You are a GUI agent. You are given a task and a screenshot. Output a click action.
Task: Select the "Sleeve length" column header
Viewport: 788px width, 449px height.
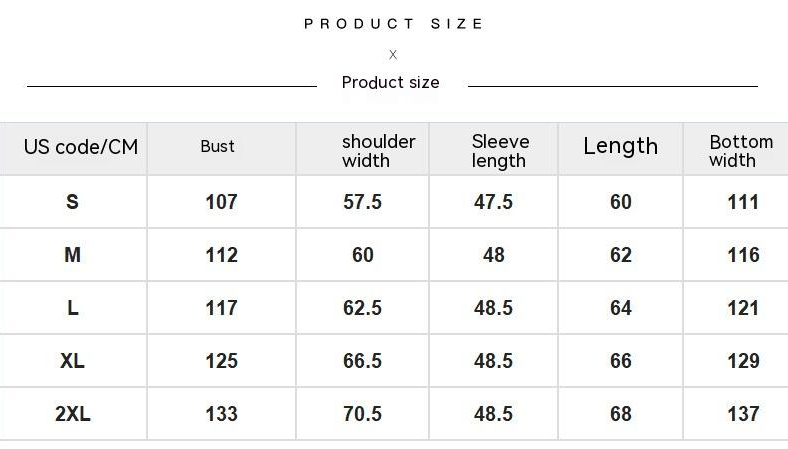(x=500, y=151)
